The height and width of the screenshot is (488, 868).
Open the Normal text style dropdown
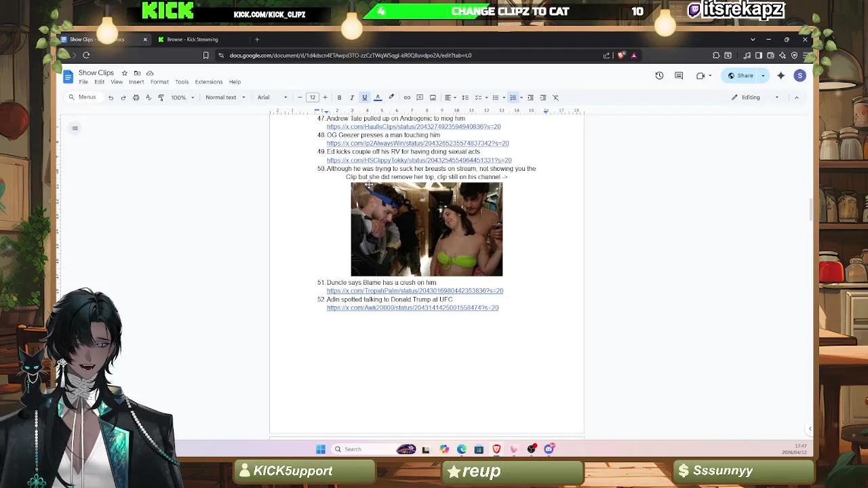click(225, 98)
